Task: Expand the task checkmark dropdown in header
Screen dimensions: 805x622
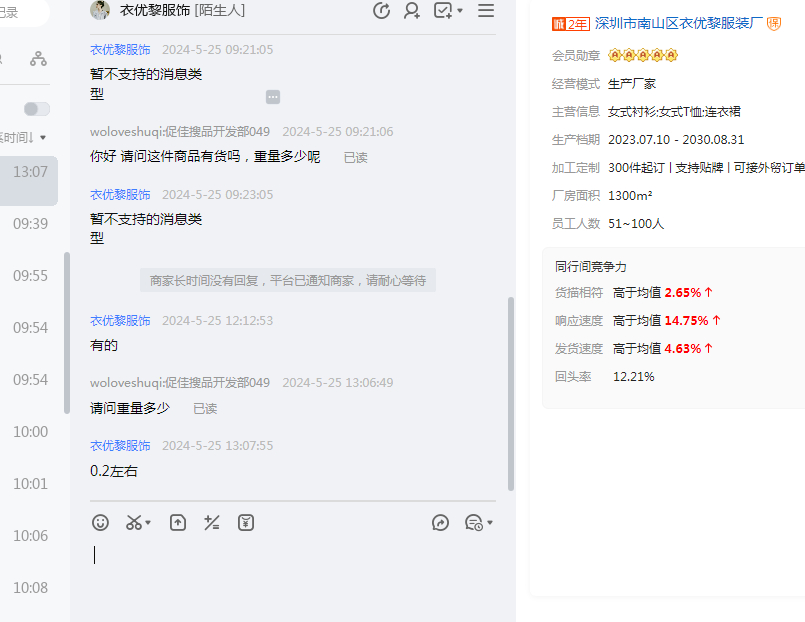Action: (460, 11)
